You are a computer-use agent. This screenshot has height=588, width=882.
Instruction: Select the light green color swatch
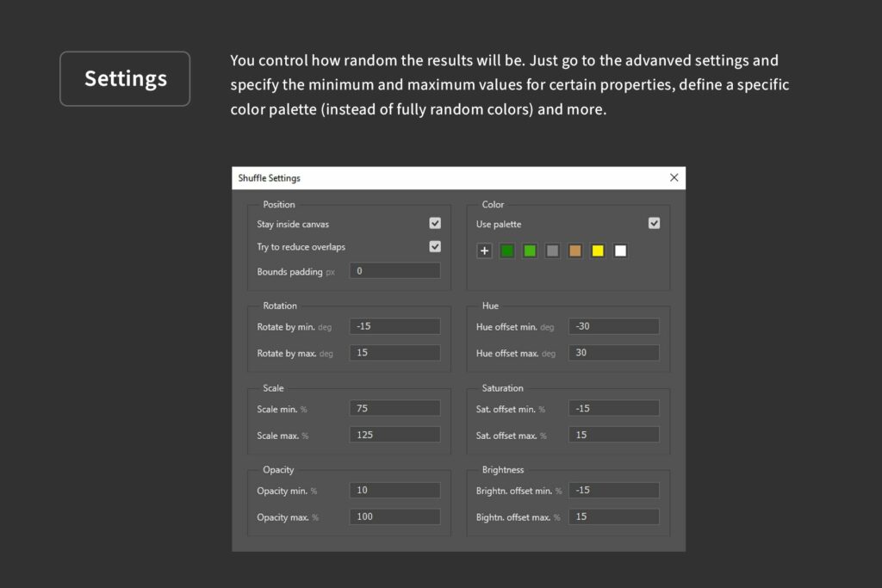(530, 251)
